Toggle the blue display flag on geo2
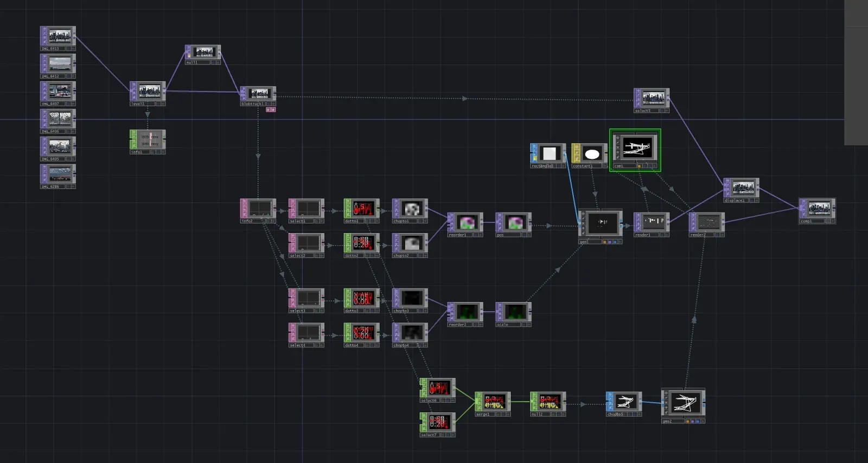The height and width of the screenshot is (463, 868). click(x=697, y=421)
